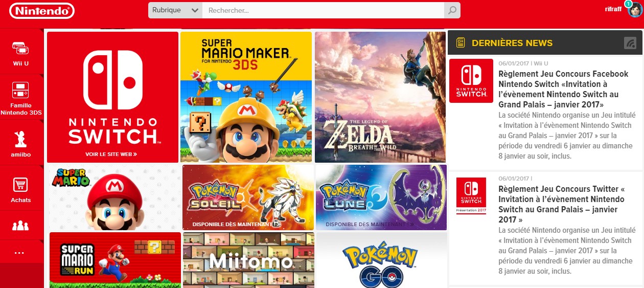Open the Facebook contest news thumbnail
Image resolution: width=644 pixels, height=288 pixels.
point(471,81)
